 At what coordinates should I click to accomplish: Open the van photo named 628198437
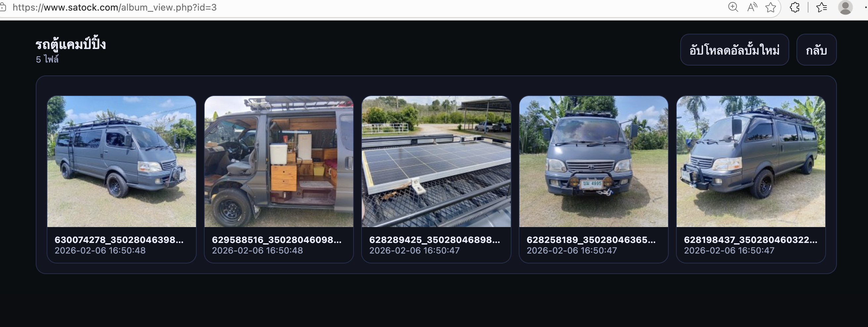751,161
